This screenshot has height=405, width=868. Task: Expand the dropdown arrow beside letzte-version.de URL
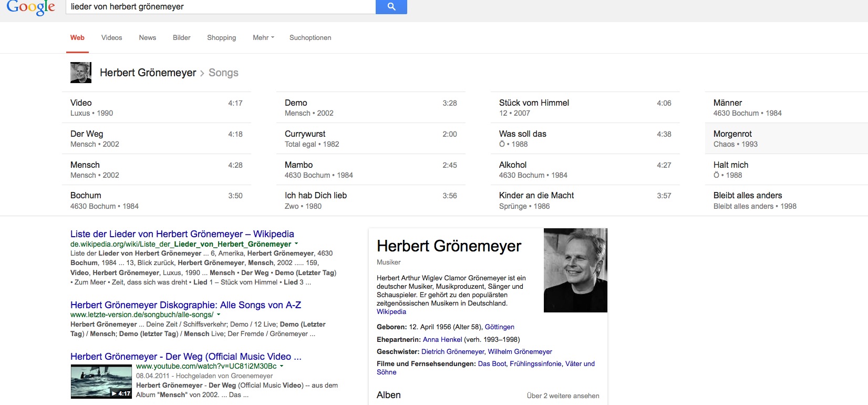[x=219, y=315]
